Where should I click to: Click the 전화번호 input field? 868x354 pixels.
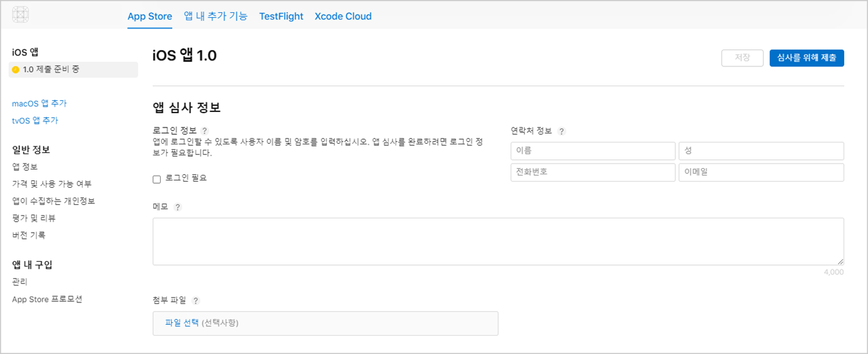593,172
